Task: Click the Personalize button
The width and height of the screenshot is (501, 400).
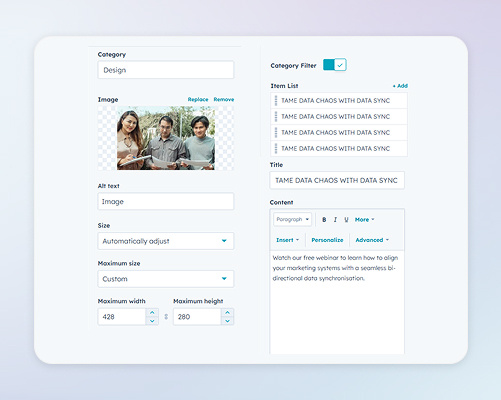Action: pyautogui.click(x=327, y=240)
